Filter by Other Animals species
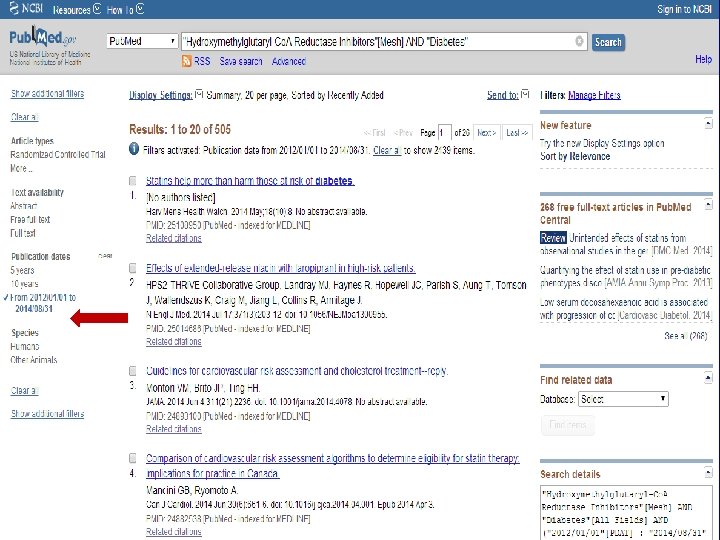This screenshot has width=720, height=540. (34, 360)
